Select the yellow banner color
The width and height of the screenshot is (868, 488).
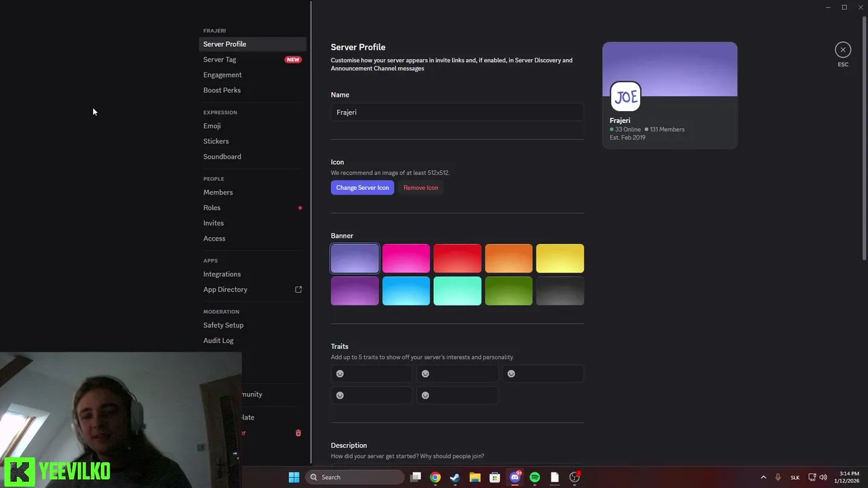tap(560, 258)
